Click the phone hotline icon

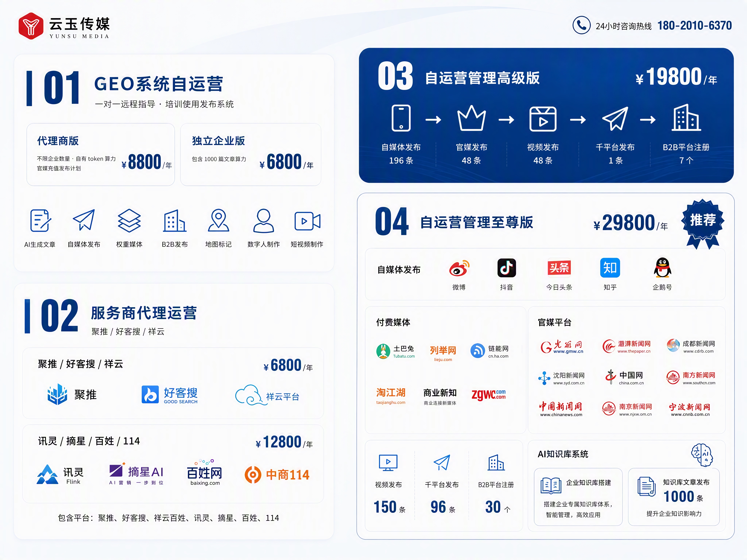pos(581,25)
